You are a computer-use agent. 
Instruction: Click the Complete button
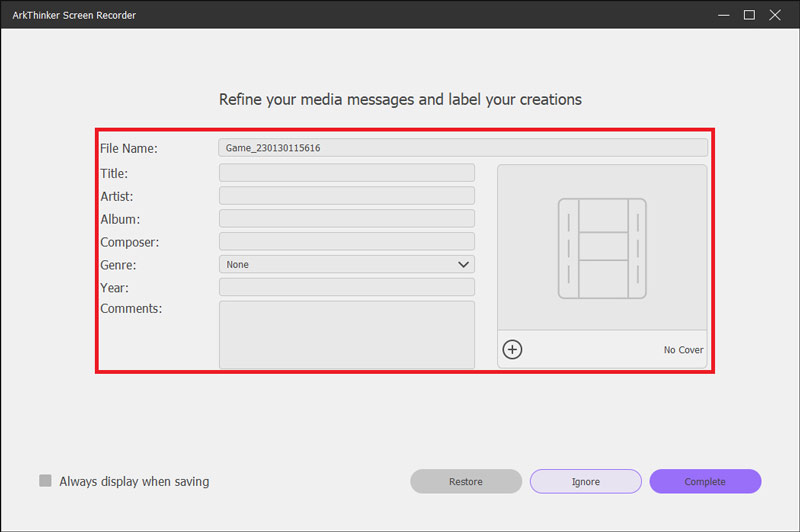[x=705, y=482]
